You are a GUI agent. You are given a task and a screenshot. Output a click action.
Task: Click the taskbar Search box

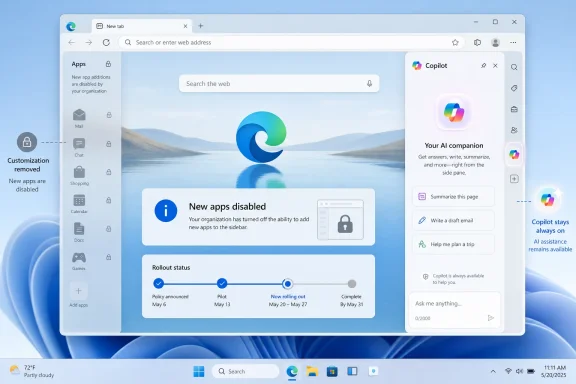pos(245,372)
